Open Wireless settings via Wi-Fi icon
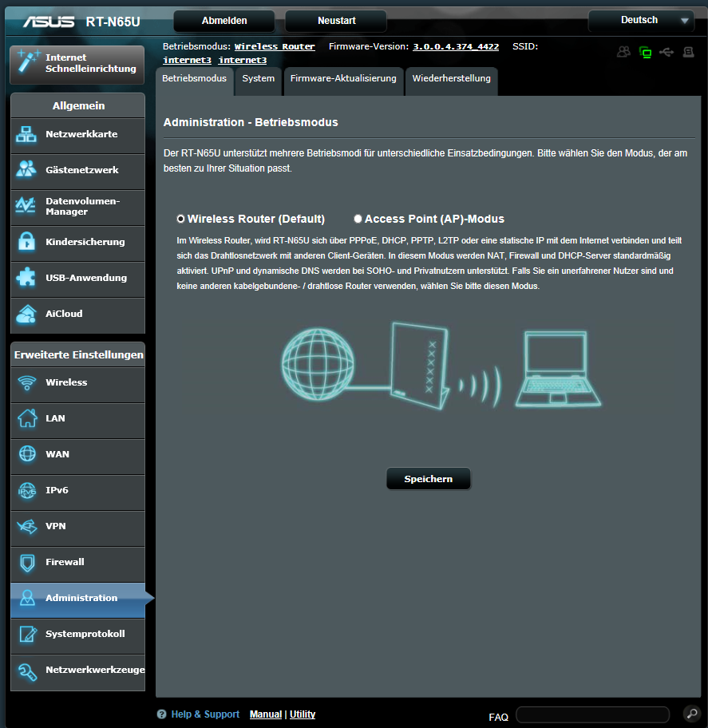This screenshot has height=728, width=708. (x=26, y=382)
